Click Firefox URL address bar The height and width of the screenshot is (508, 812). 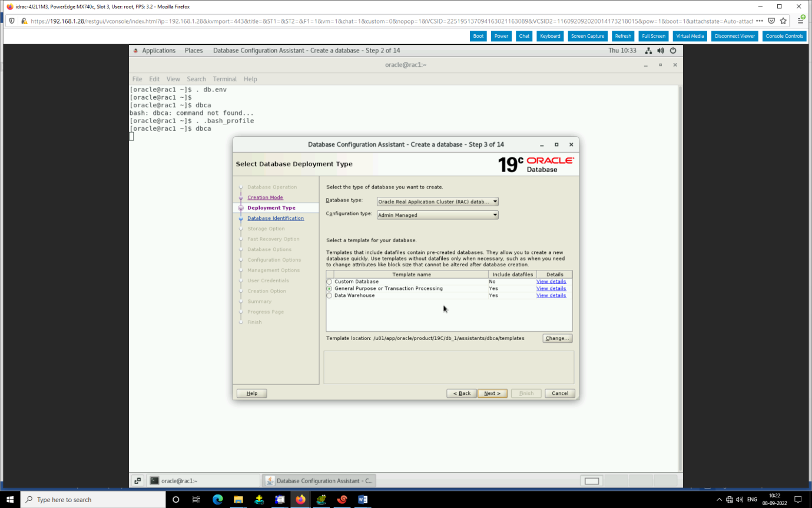[391, 21]
